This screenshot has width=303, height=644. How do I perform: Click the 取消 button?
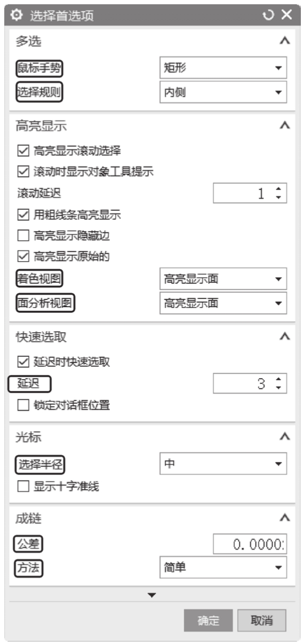[x=261, y=621]
